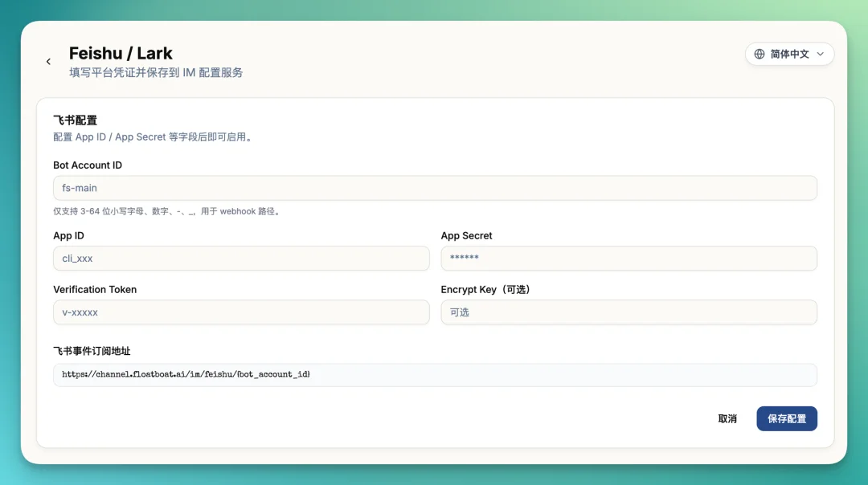The image size is (868, 485).
Task: Click the 飞书事件订阅地址 label
Action: pos(92,351)
